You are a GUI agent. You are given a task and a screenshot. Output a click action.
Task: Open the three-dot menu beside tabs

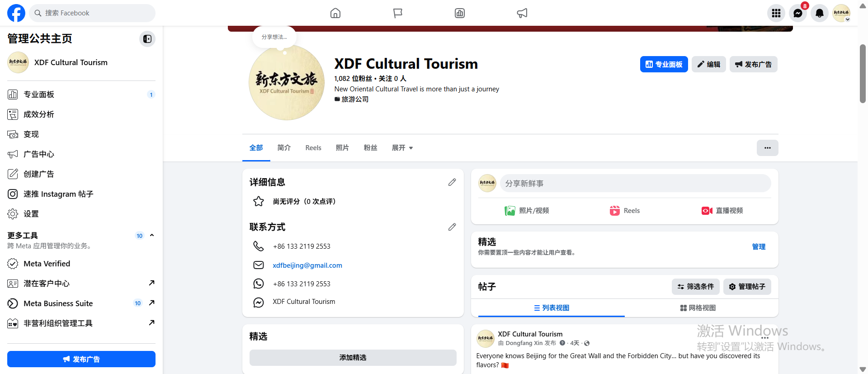coord(768,148)
